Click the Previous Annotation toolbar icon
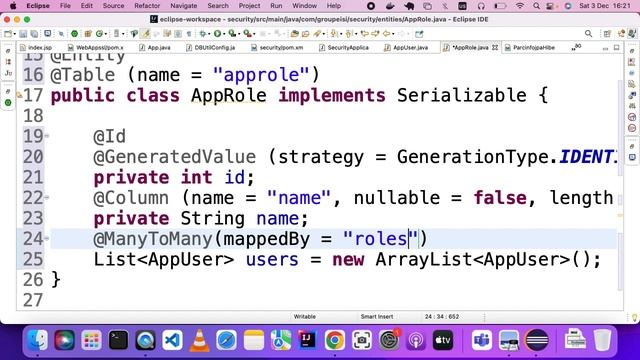The image size is (640, 360). click(349, 34)
